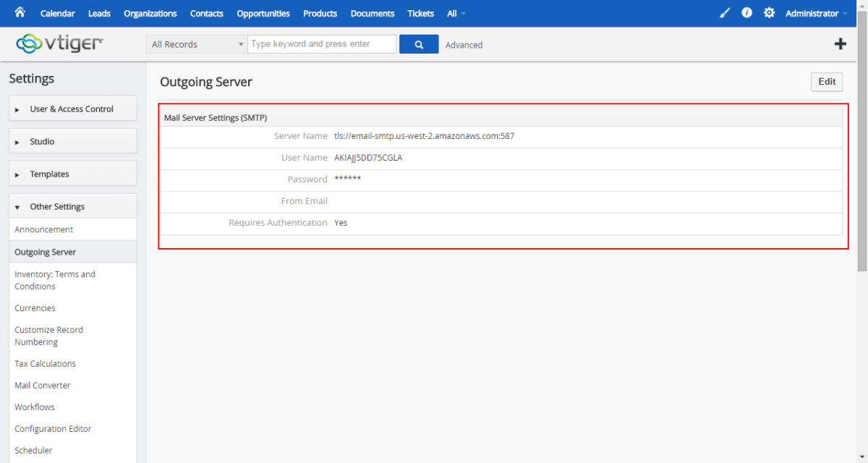Click the From Email label
The height and width of the screenshot is (463, 868).
tap(305, 201)
